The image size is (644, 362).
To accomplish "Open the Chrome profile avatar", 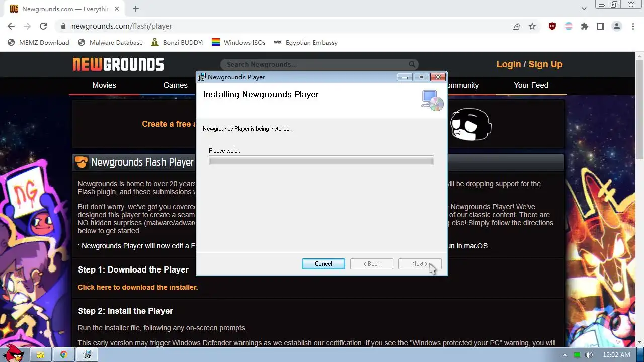I will (x=617, y=26).
